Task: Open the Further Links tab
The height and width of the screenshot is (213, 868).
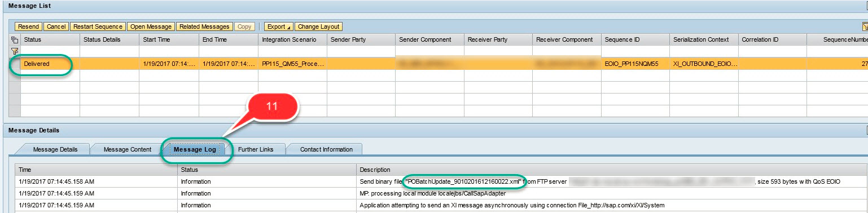Action: tap(256, 149)
